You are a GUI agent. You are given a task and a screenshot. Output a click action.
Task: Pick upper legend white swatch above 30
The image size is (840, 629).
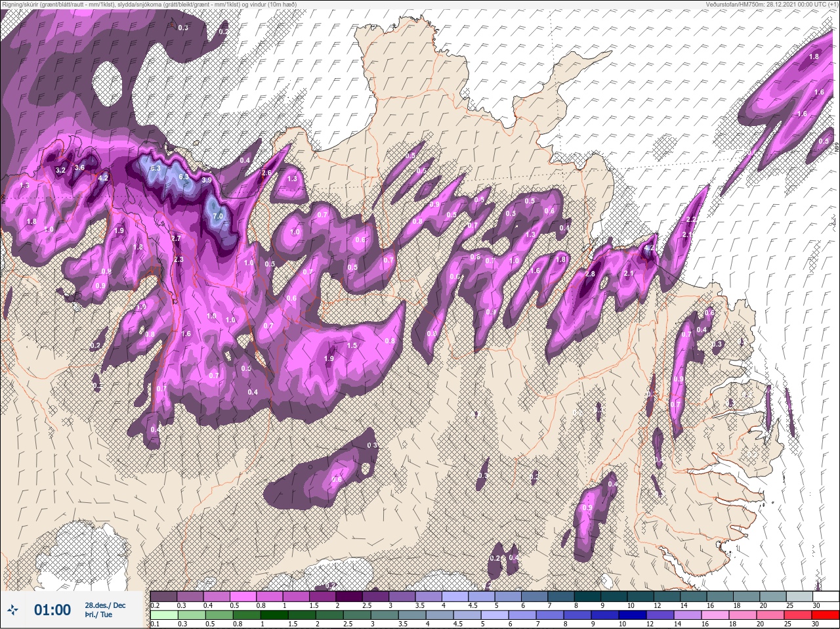[826, 596]
